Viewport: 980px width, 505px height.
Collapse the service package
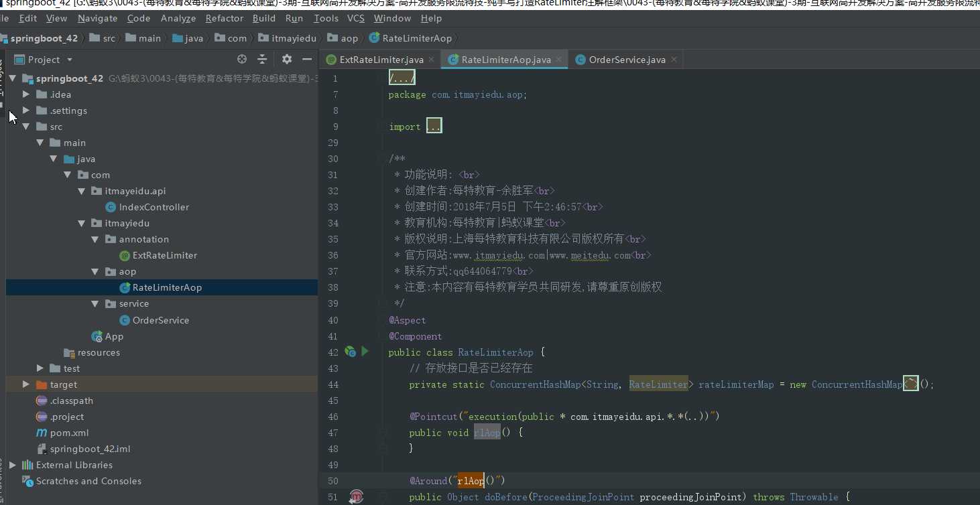(x=95, y=303)
